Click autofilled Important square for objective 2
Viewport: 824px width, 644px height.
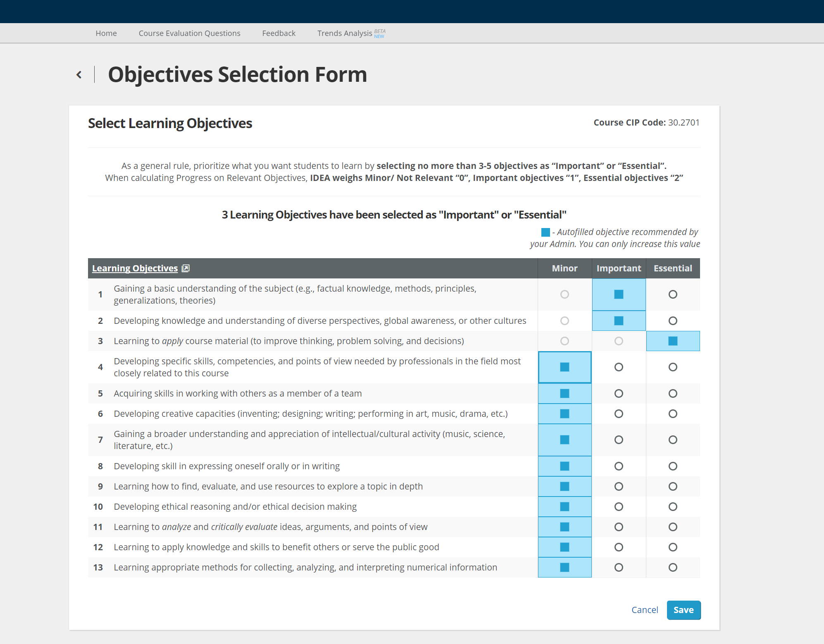point(619,321)
